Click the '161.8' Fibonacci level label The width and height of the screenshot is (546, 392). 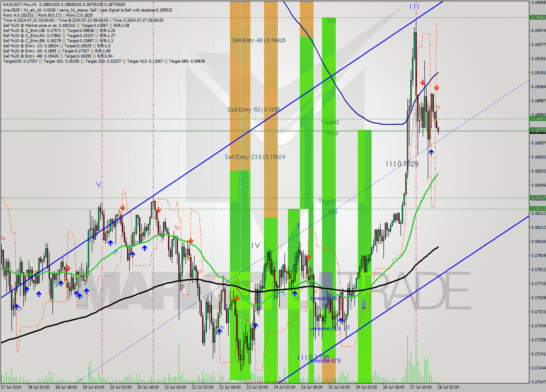[332, 133]
